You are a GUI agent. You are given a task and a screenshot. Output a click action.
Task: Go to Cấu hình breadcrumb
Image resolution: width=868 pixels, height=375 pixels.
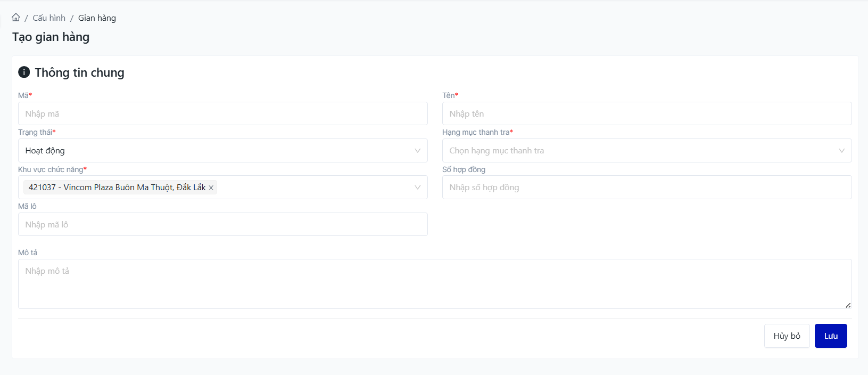click(49, 18)
